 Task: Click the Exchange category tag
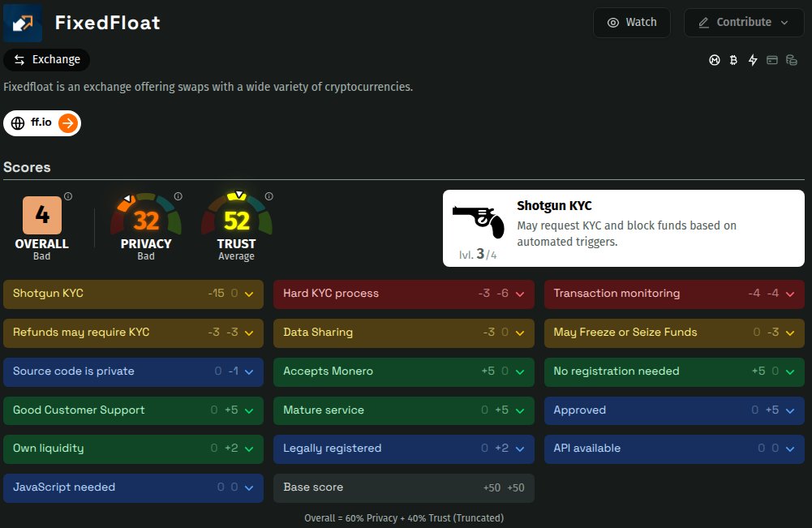click(x=46, y=60)
